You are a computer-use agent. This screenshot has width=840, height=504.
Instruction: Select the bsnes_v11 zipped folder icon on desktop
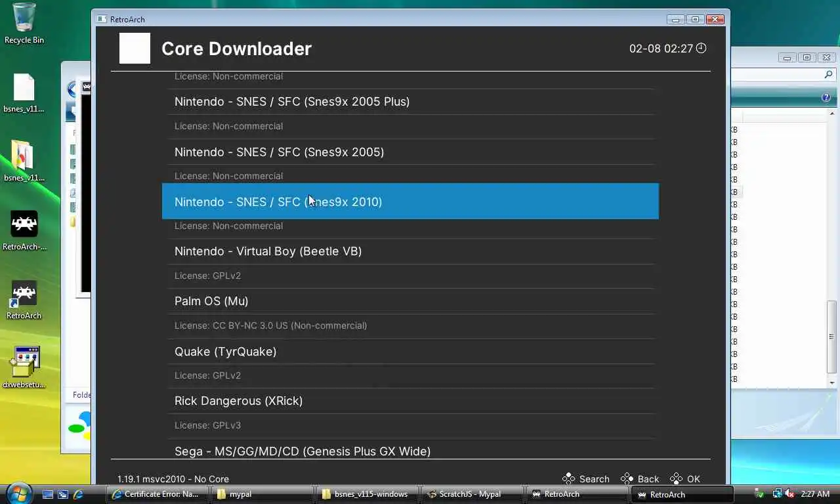(x=24, y=161)
